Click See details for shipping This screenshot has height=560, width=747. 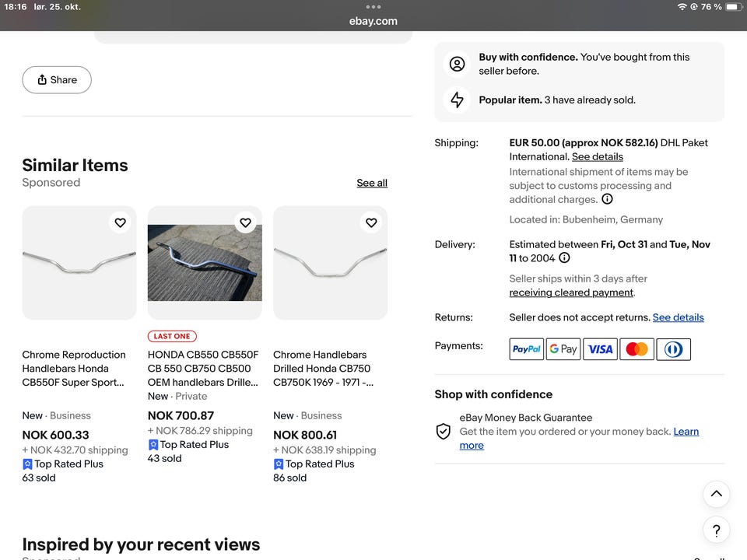coord(598,156)
